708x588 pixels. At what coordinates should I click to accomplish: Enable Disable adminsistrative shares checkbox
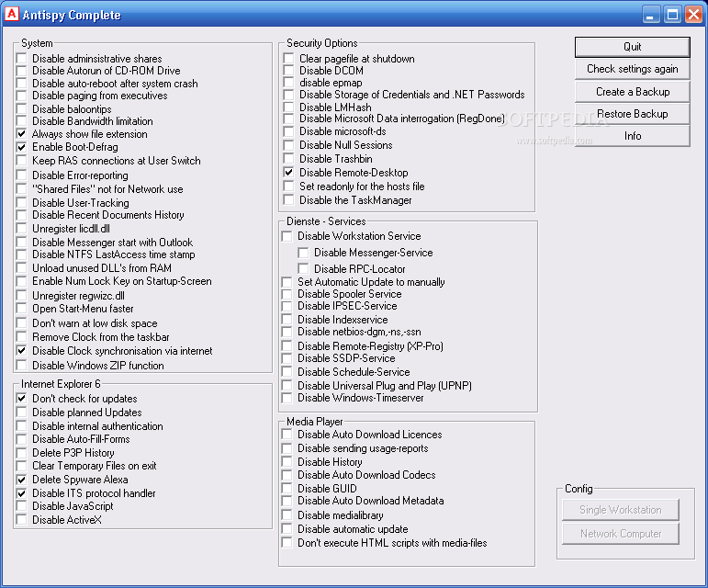click(21, 58)
